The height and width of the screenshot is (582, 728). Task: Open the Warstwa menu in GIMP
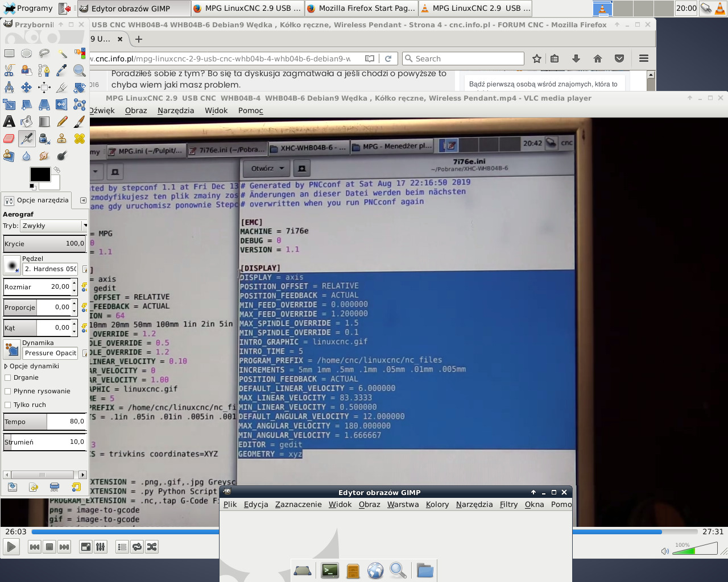pyautogui.click(x=403, y=504)
